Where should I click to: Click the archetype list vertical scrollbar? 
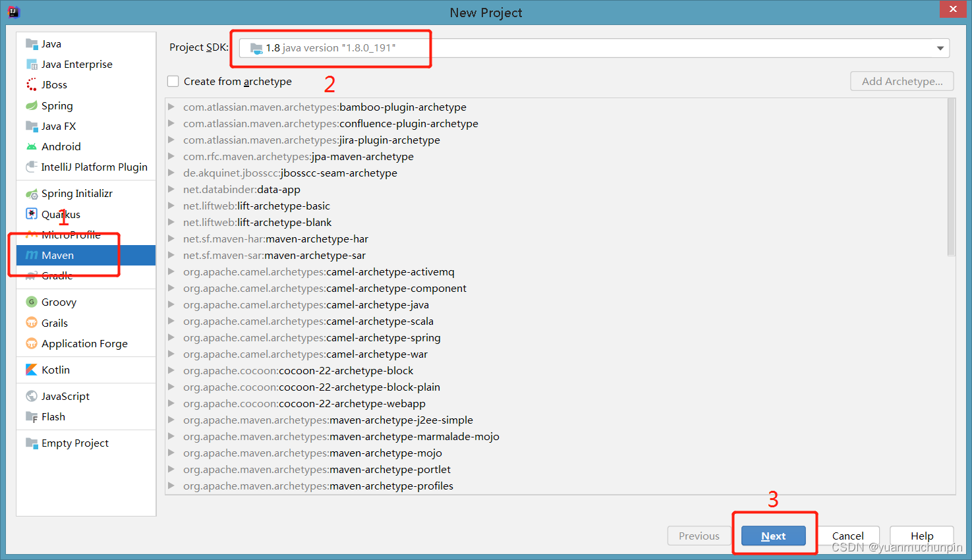click(x=951, y=177)
